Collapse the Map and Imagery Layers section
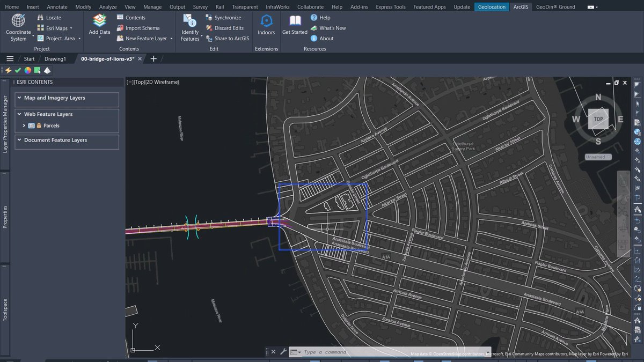This screenshot has width=644, height=362. (x=19, y=98)
